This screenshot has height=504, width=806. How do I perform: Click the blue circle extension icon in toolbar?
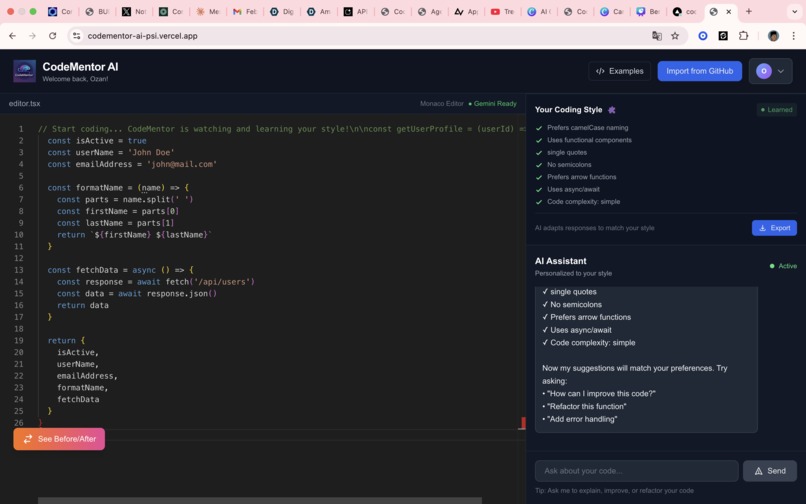click(703, 36)
